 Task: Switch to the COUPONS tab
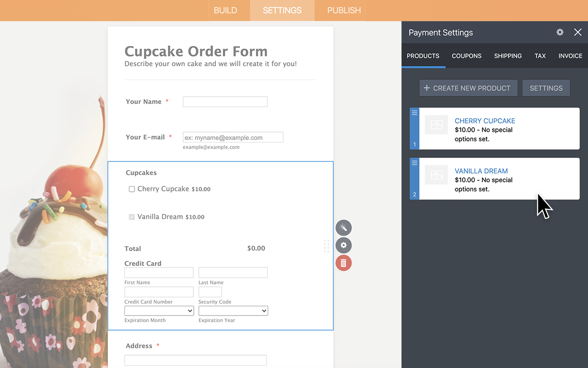pyautogui.click(x=466, y=56)
